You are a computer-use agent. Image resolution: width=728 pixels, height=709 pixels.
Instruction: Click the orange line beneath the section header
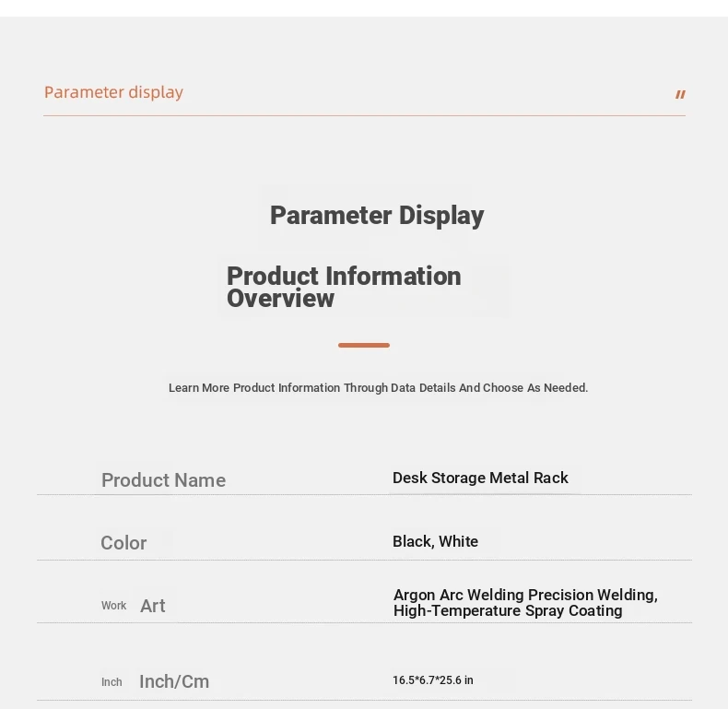(x=365, y=115)
